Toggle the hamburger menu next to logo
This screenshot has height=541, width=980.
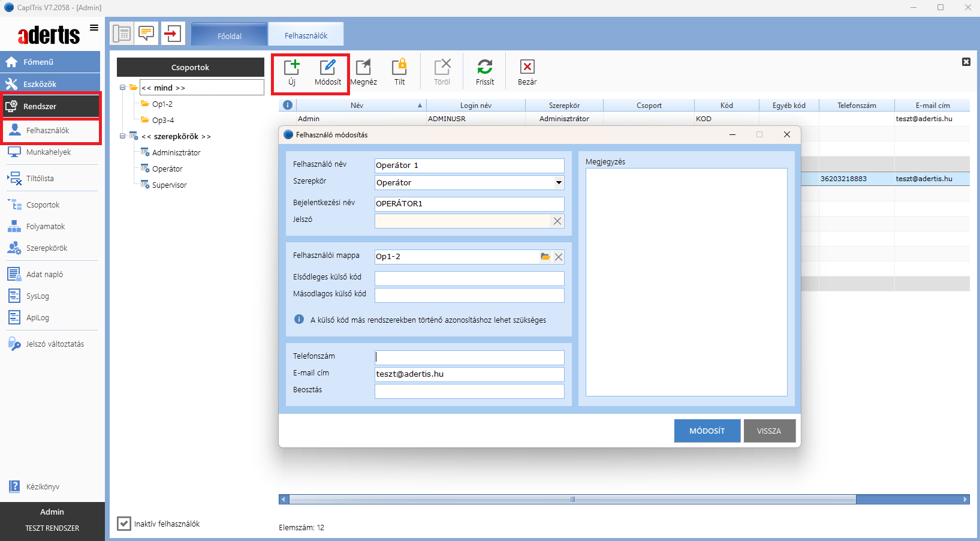point(94,28)
